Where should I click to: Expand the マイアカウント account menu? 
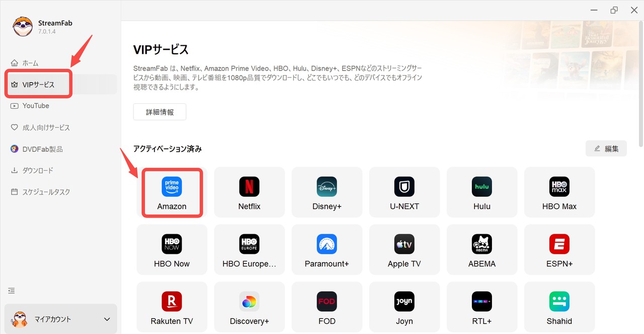click(x=60, y=319)
